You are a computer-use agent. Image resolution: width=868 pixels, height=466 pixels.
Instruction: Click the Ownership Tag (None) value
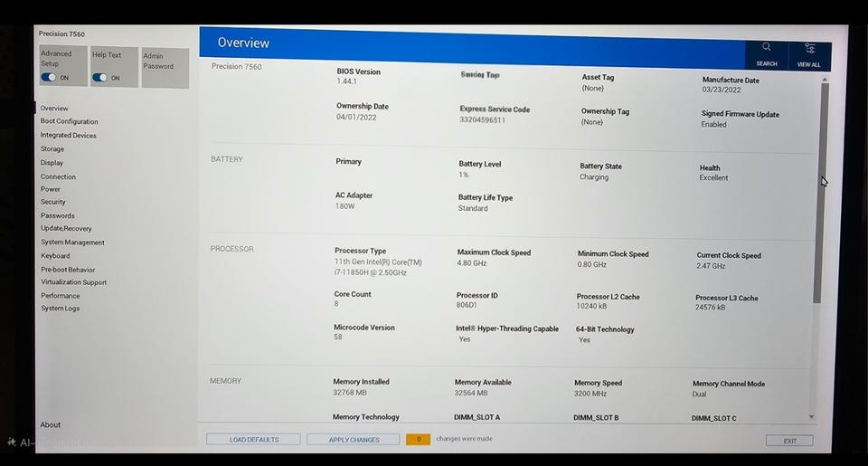click(591, 122)
